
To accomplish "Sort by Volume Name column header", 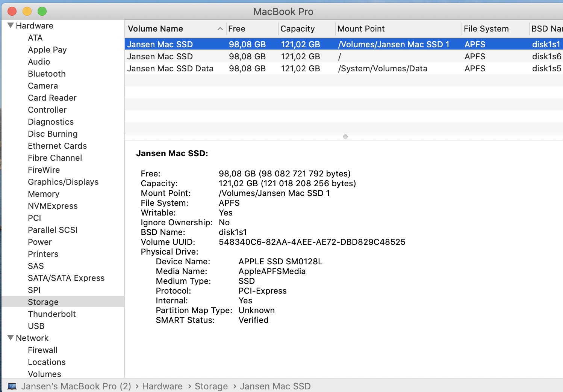I will click(175, 29).
